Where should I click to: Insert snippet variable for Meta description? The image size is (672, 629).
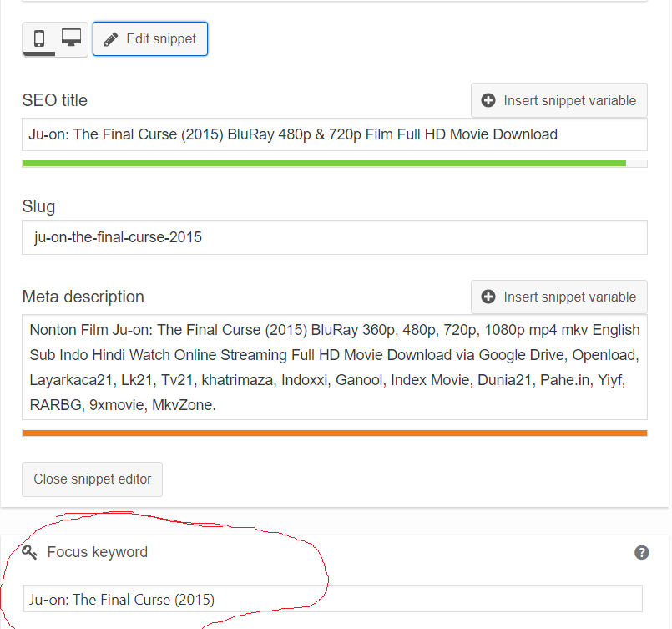point(558,297)
